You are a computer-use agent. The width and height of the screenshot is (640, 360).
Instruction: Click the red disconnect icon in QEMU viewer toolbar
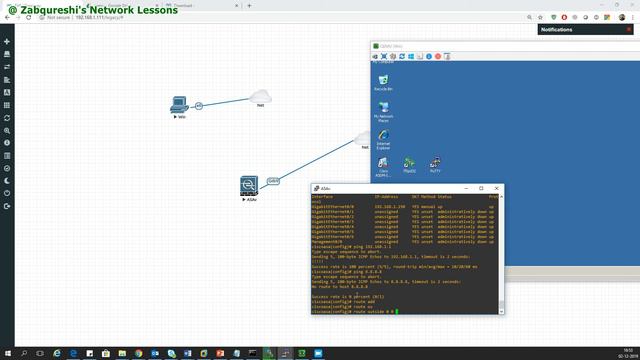pos(438,56)
